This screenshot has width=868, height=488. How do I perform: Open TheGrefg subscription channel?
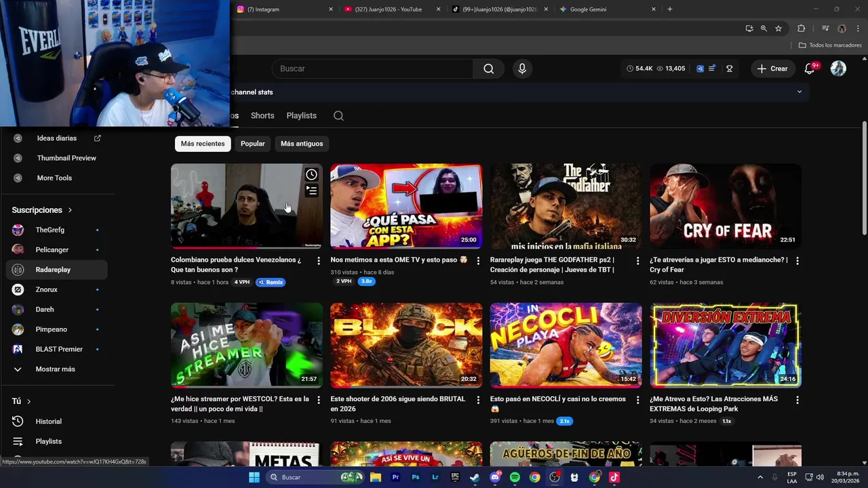point(58,230)
